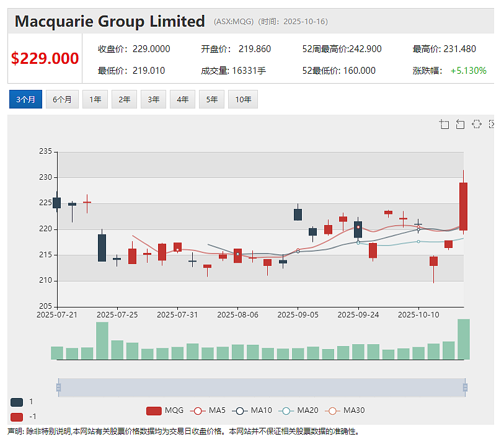Click the zoom reset back-arrow icon
Image resolution: width=504 pixels, height=447 pixels.
(x=460, y=124)
